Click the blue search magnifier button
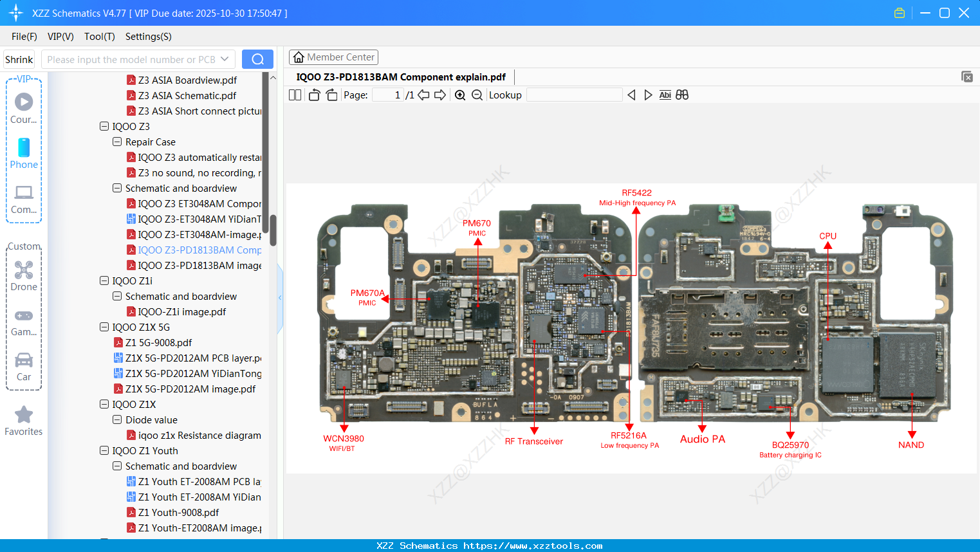The height and width of the screenshot is (552, 980). 257,59
